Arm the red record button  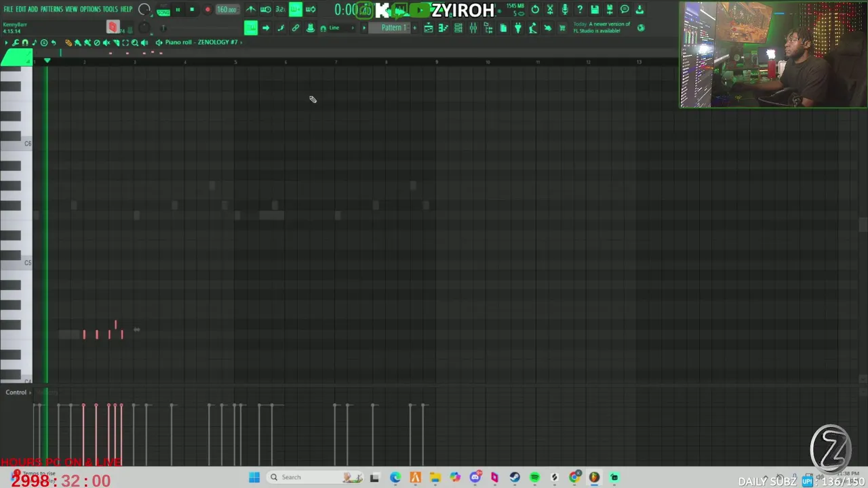click(208, 9)
